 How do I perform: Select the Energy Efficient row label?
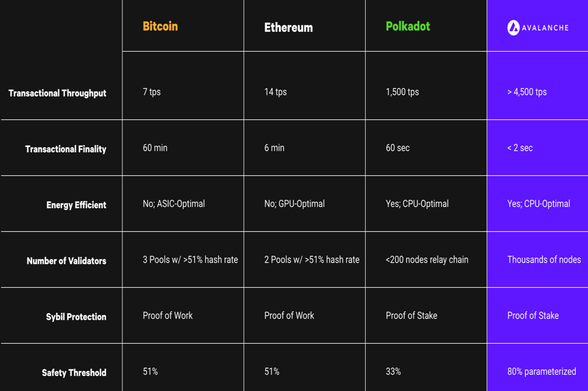click(x=76, y=205)
